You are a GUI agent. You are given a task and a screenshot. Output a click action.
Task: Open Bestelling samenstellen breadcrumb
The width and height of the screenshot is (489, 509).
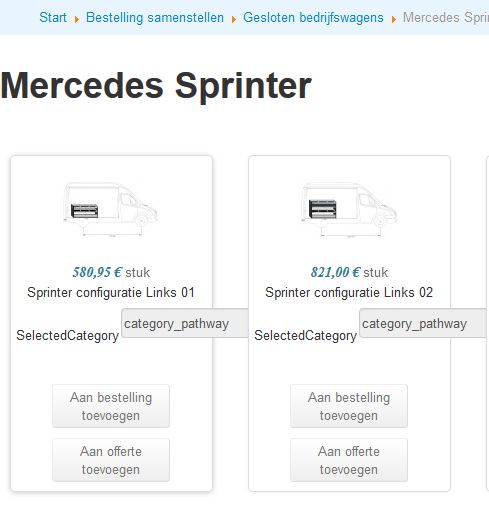tap(155, 17)
